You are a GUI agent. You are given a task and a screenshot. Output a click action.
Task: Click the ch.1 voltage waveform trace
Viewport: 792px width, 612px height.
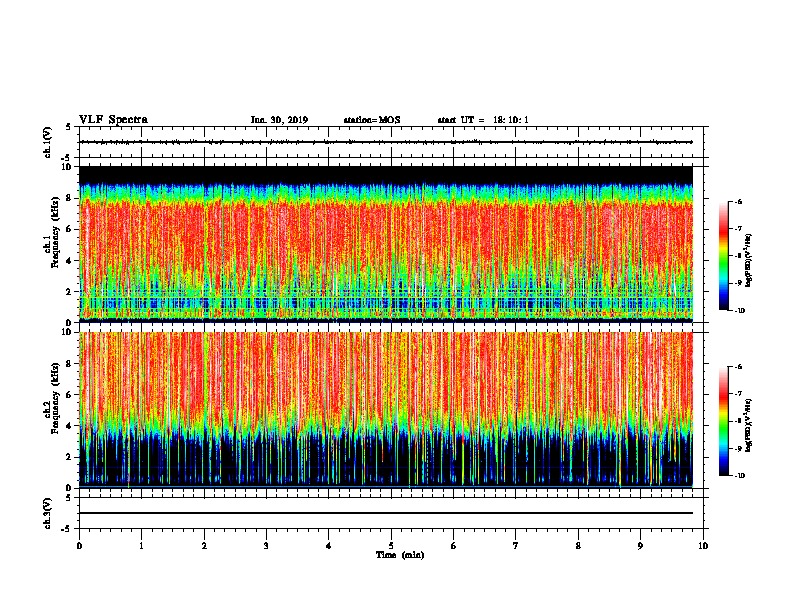click(386, 142)
